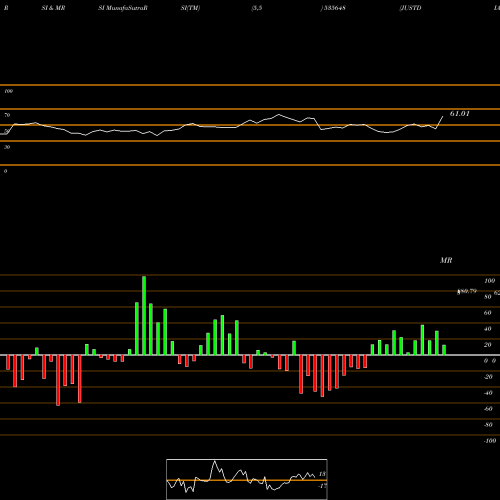The image size is (500, 500).
Task: Click the MR axis label 60
Action: (488, 313)
